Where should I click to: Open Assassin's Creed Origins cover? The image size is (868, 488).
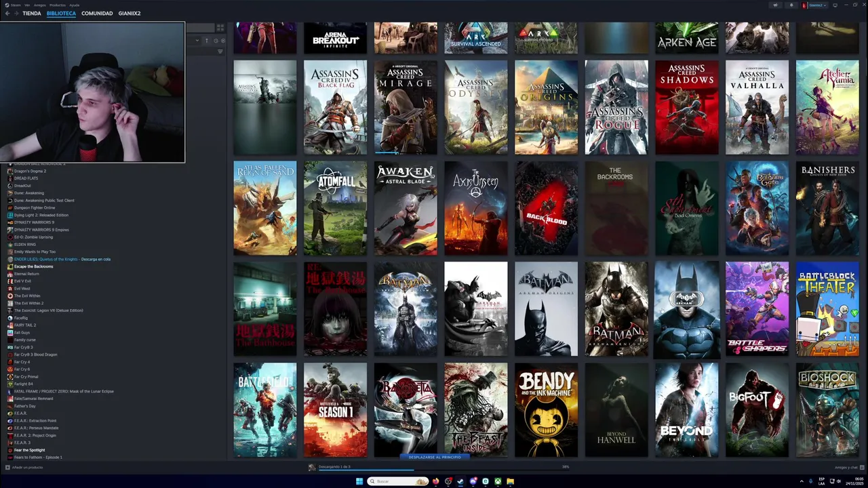546,107
